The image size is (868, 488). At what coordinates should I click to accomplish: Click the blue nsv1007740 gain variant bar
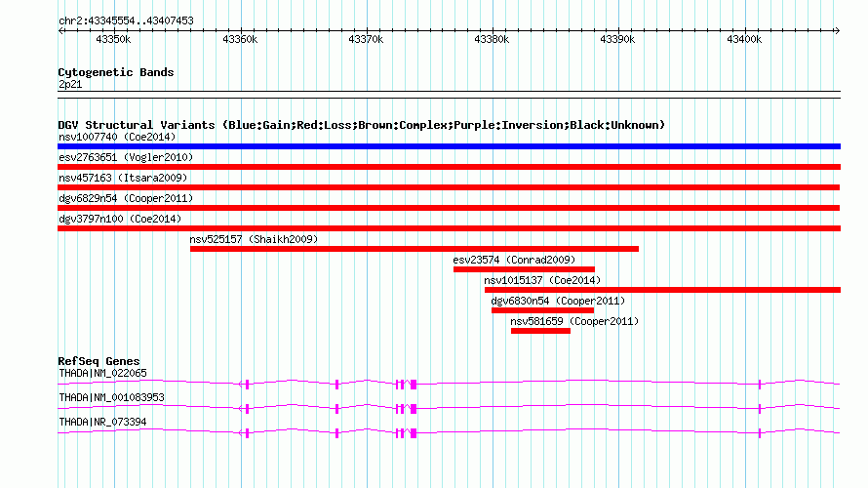click(x=449, y=146)
